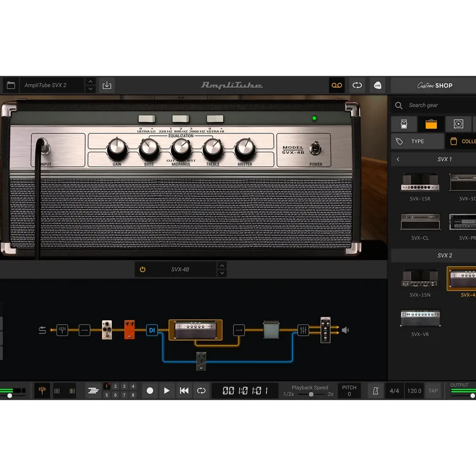This screenshot has width=476, height=476.
Task: Show stomp pedals gear category
Action: pyautogui.click(x=404, y=124)
